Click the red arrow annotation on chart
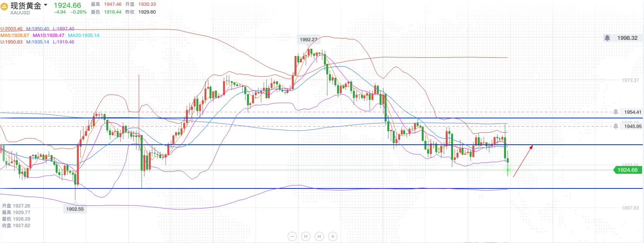The width and height of the screenshot is (644, 243). tap(523, 161)
